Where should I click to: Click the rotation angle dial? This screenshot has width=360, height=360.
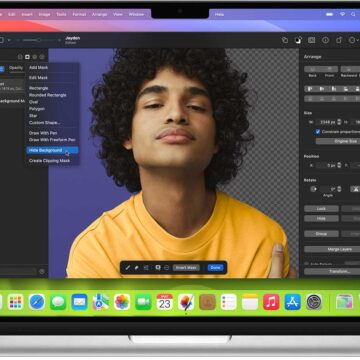(313, 189)
